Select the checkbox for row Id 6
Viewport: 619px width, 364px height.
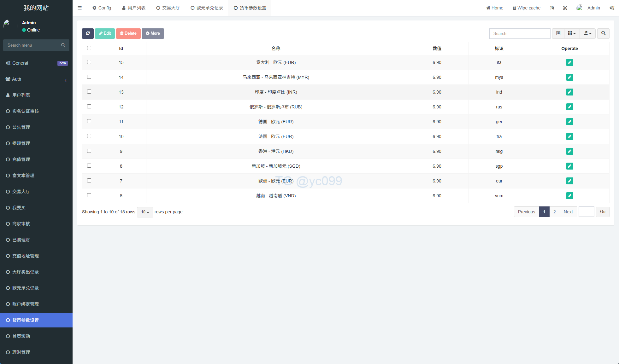(x=89, y=195)
